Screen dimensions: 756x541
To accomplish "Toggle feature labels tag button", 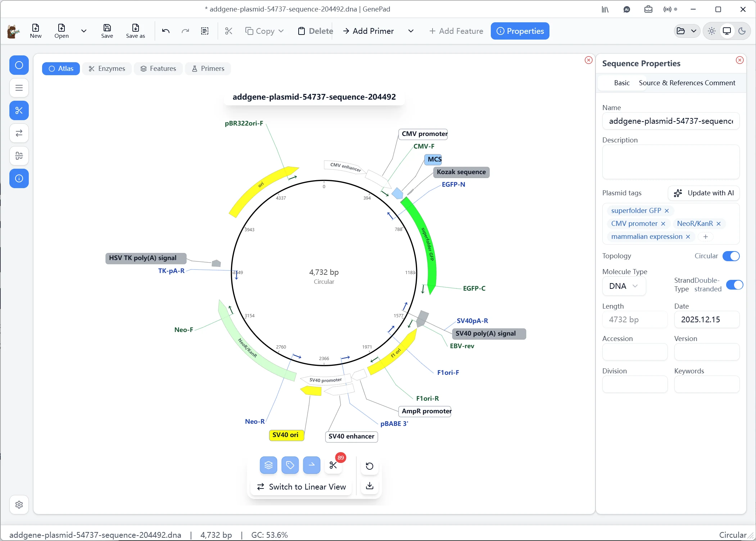I will (x=290, y=465).
